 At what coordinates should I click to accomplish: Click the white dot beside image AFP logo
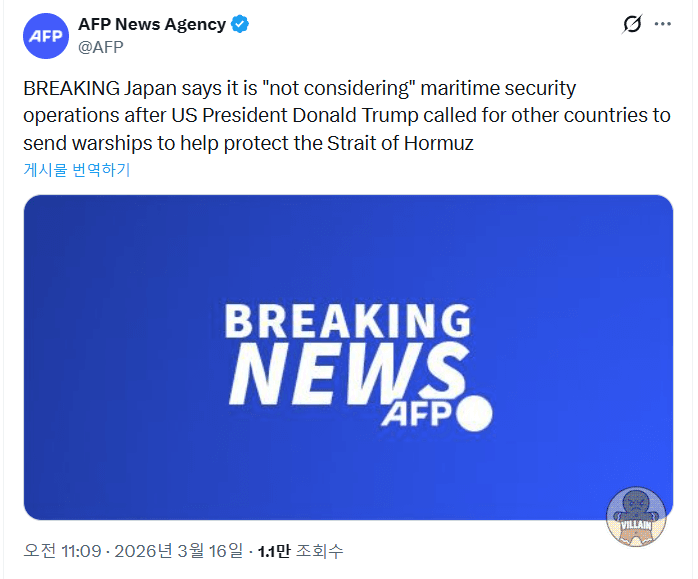[x=474, y=414]
